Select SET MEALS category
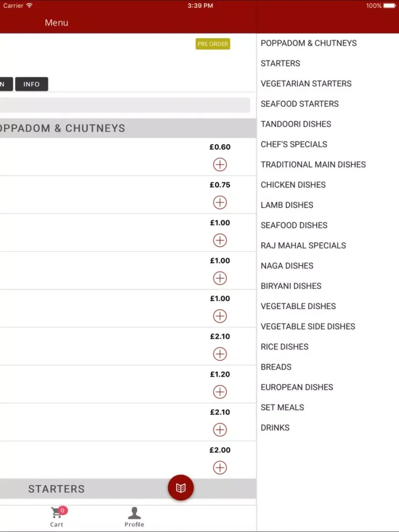 282,407
